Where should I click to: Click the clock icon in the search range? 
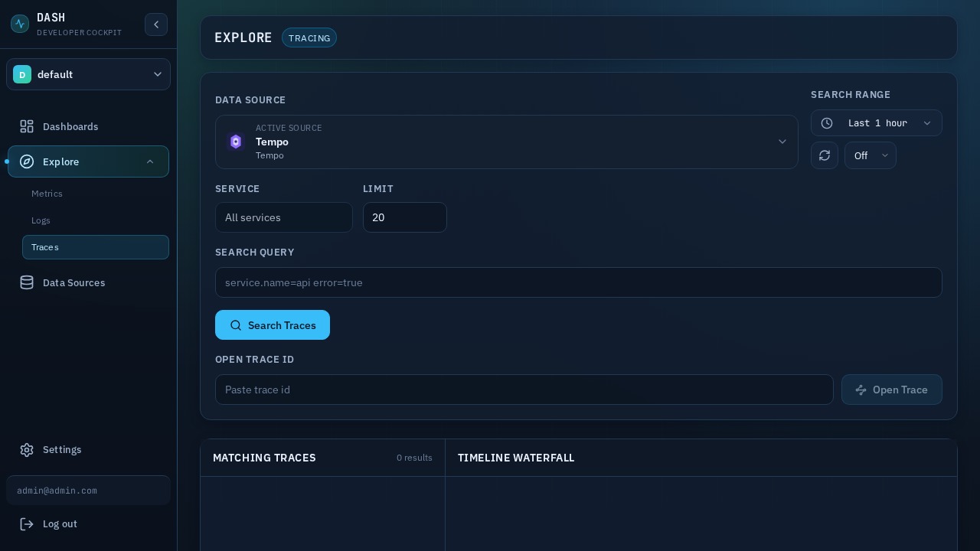[827, 122]
